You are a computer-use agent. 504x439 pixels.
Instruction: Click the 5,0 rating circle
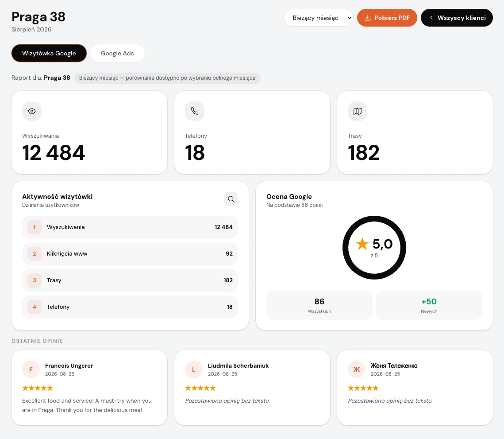coord(374,248)
